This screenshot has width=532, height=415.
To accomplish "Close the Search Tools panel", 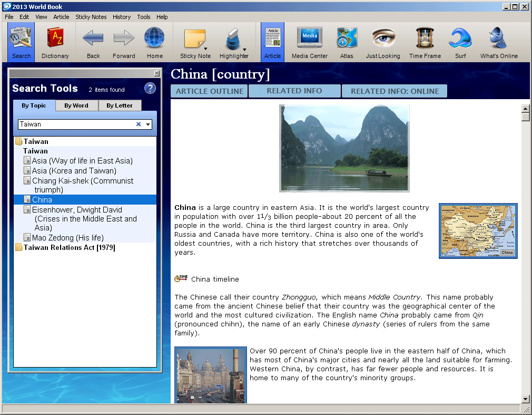I will [x=157, y=73].
